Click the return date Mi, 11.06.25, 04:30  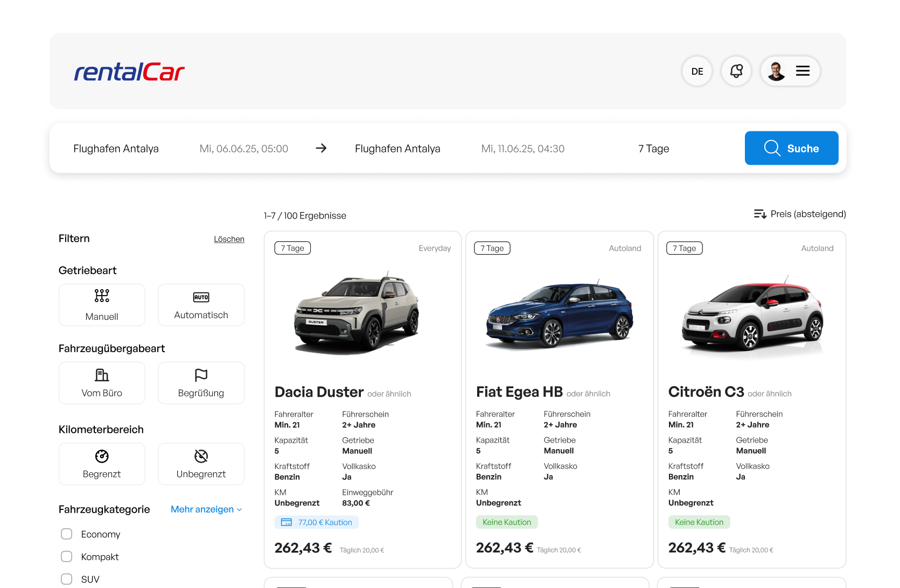point(522,149)
